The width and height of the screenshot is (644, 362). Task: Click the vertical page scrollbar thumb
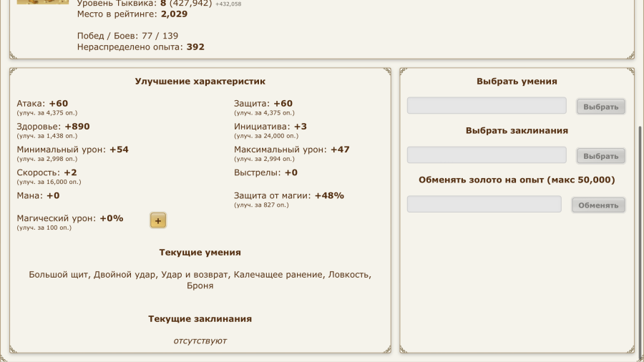(x=640, y=242)
